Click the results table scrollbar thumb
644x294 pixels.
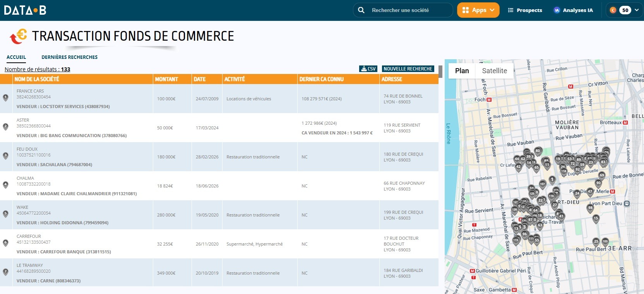pos(440,72)
